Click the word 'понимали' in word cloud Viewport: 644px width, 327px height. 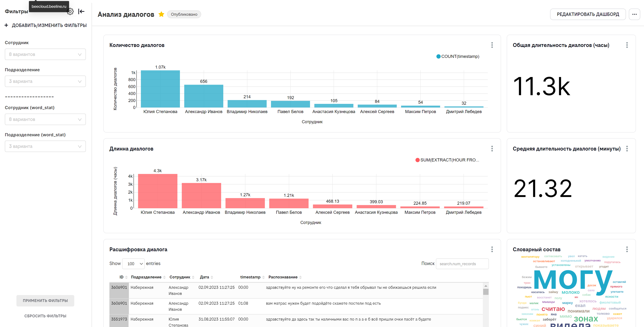pos(578,311)
